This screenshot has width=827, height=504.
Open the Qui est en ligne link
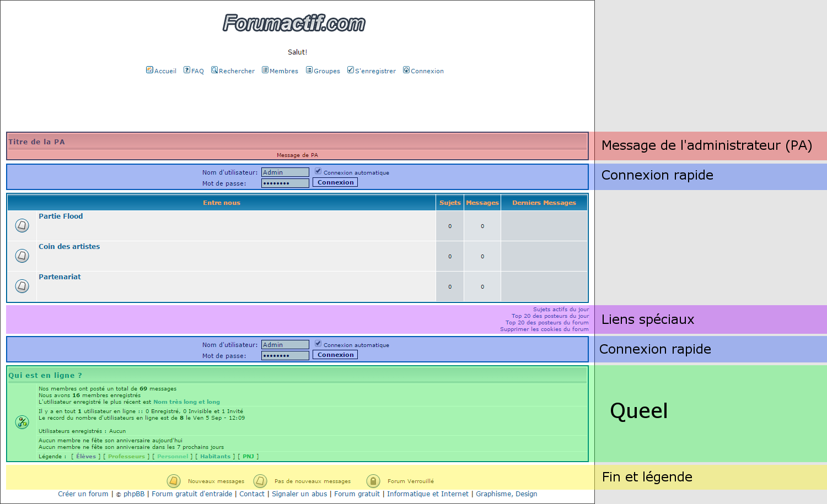[45, 375]
